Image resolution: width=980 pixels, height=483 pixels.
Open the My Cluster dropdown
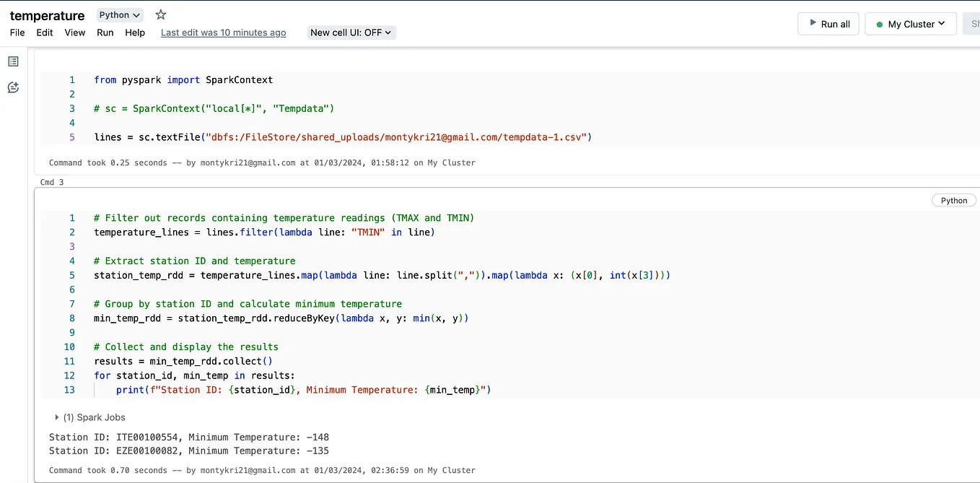911,23
